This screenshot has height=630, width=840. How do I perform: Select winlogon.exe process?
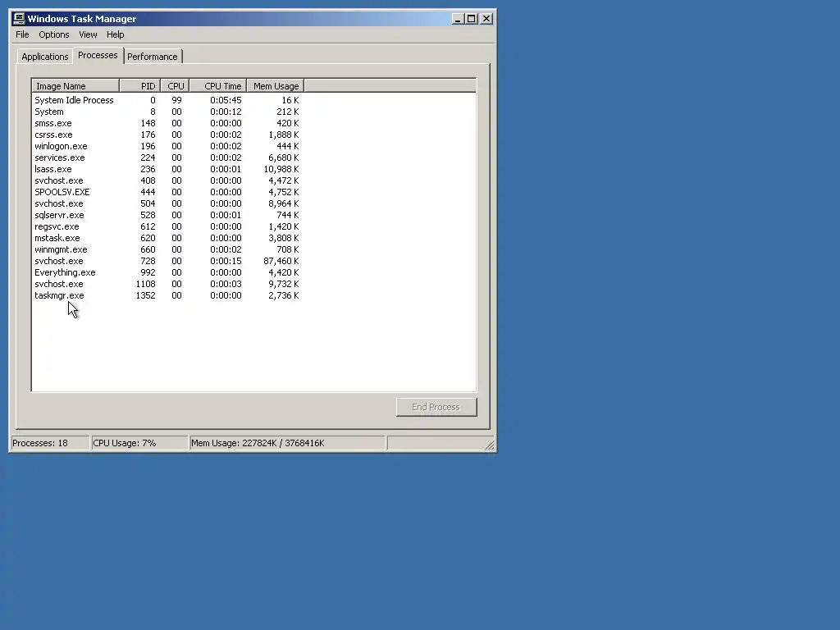pyautogui.click(x=167, y=146)
